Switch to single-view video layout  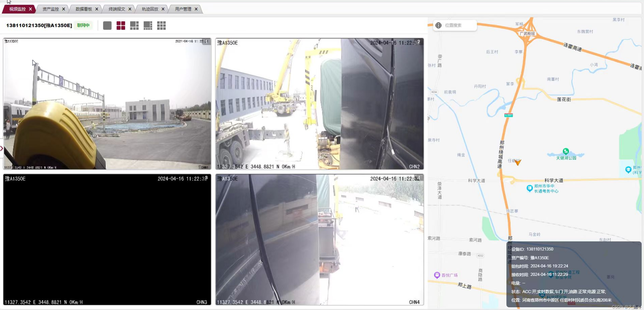107,26
